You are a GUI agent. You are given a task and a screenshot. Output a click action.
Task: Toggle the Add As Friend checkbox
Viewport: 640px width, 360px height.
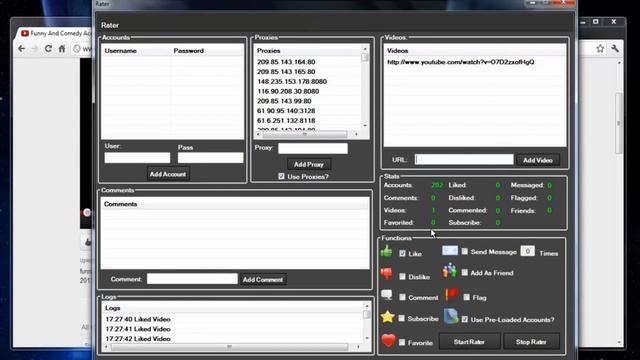(x=464, y=272)
